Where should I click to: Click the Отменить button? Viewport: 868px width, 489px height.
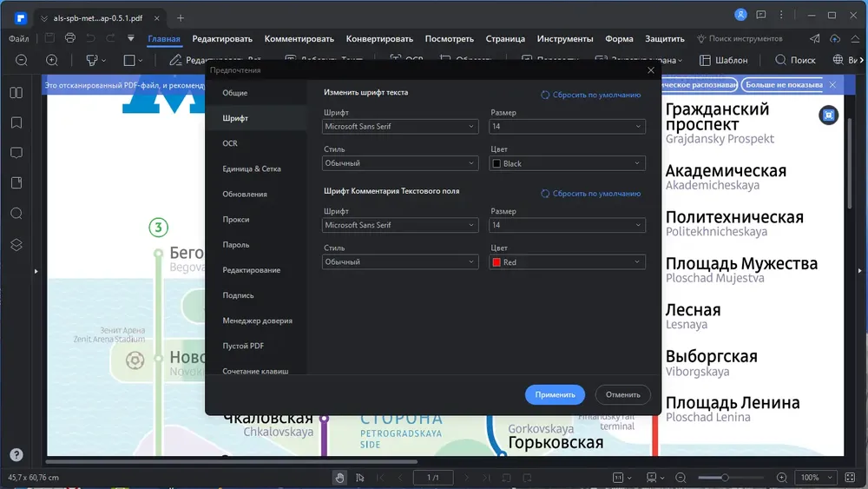click(x=622, y=395)
